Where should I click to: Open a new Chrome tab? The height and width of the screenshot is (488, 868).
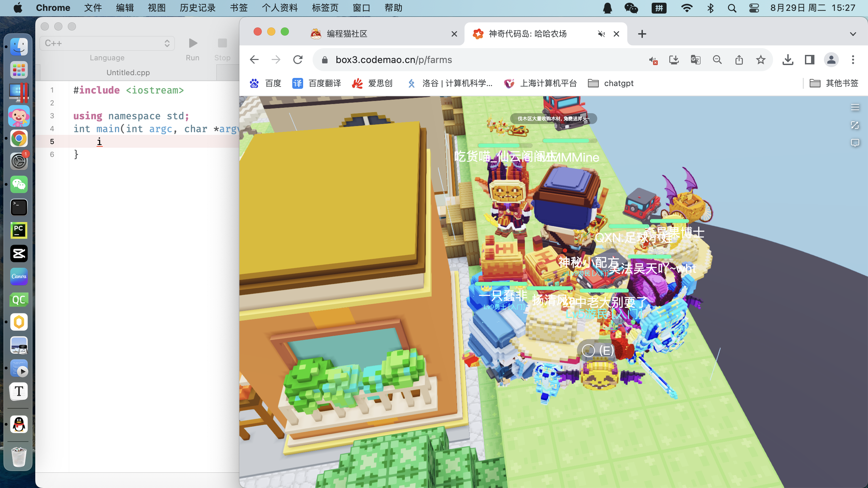pyautogui.click(x=642, y=34)
